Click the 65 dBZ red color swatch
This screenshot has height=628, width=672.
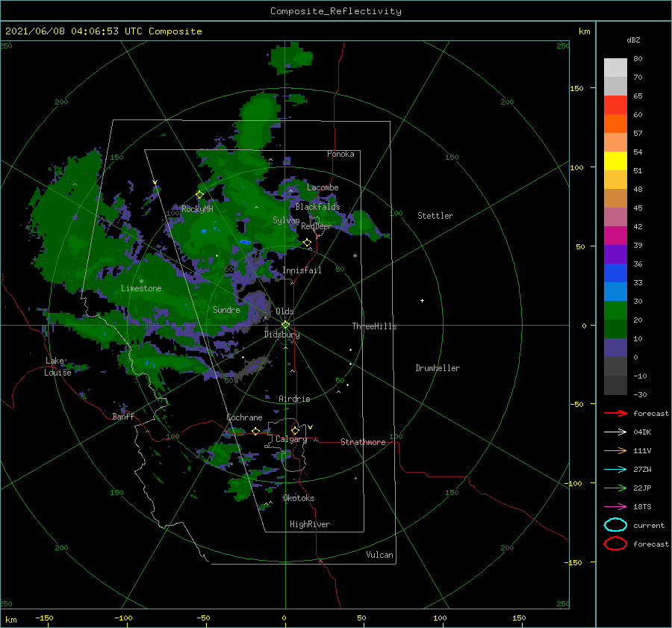point(615,105)
